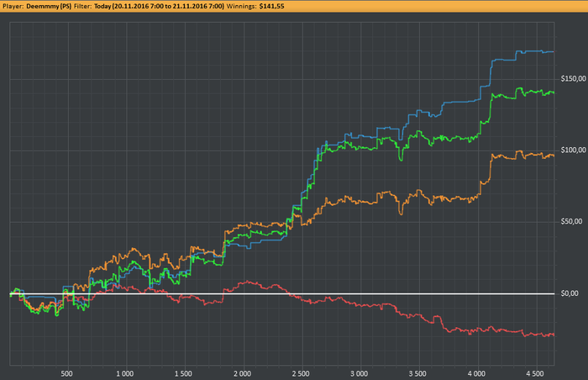Click the 4 500 hands x-axis label

(535, 373)
